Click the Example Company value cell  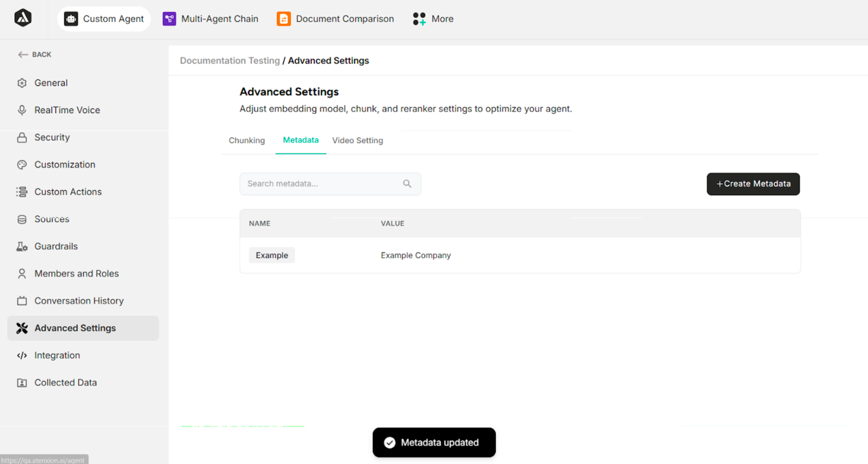415,255
